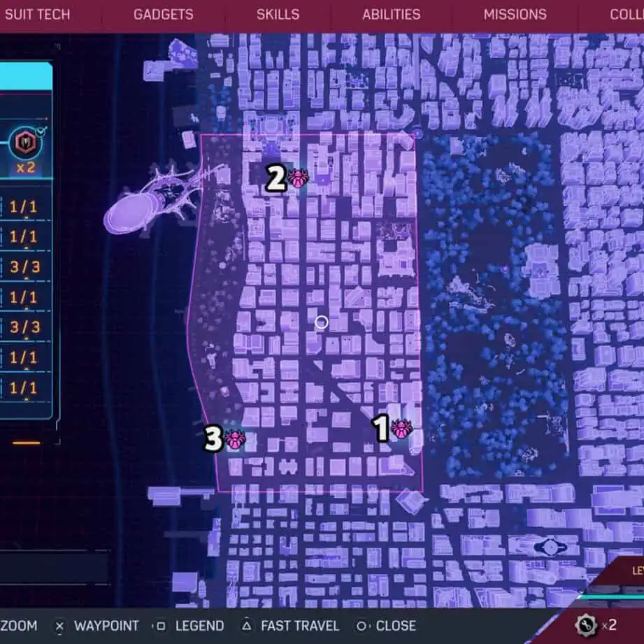Click the CLOSE prompt
Image resolution: width=644 pixels, height=644 pixels.
pos(396,626)
